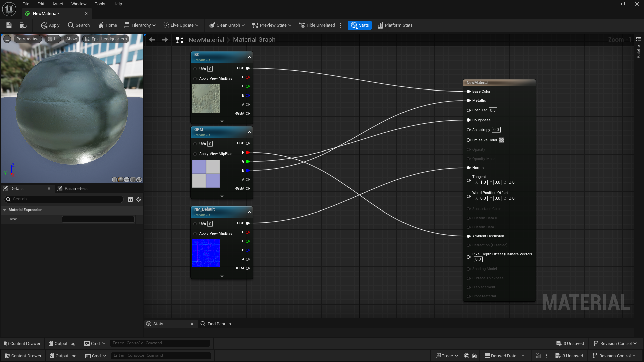This screenshot has width=644, height=362.
Task: Click the Emissive Color swatch
Action: tap(502, 140)
